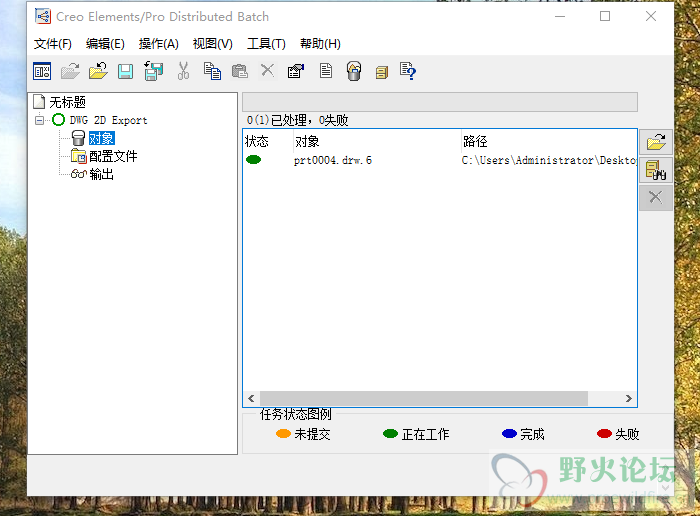Click the blue 完成 legend swatch
700x516 pixels.
pos(509,433)
